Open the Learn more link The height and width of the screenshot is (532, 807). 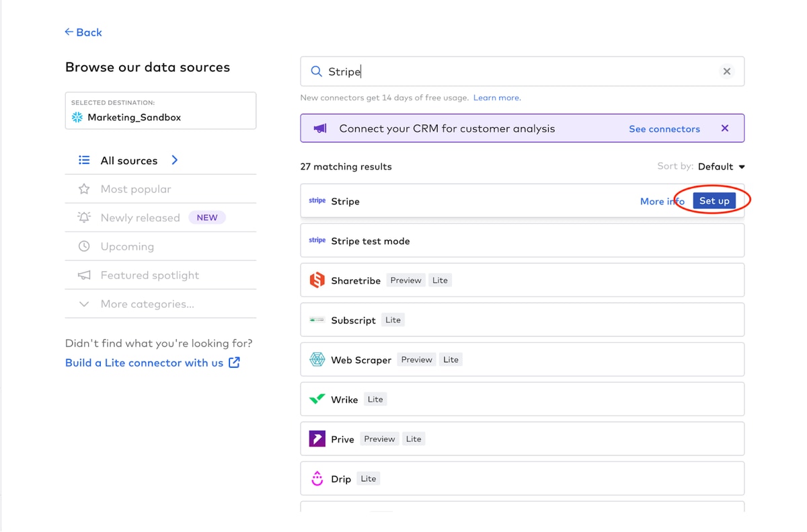click(496, 98)
